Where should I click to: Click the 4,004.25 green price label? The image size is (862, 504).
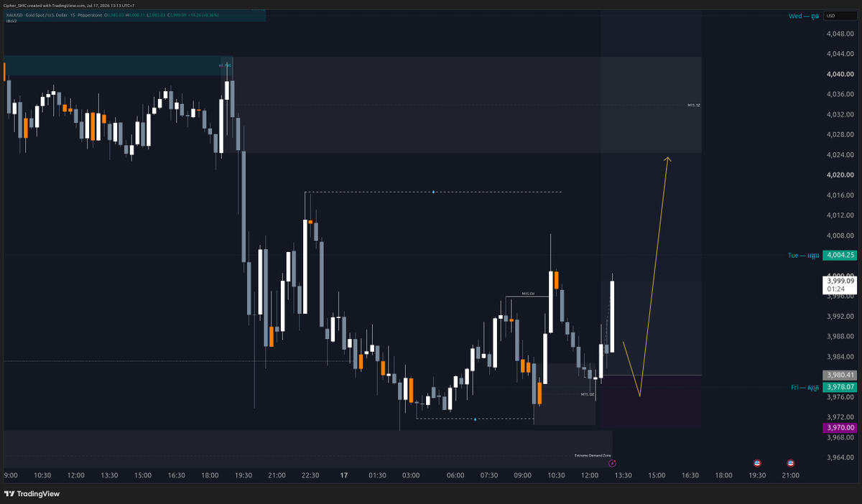(840, 255)
